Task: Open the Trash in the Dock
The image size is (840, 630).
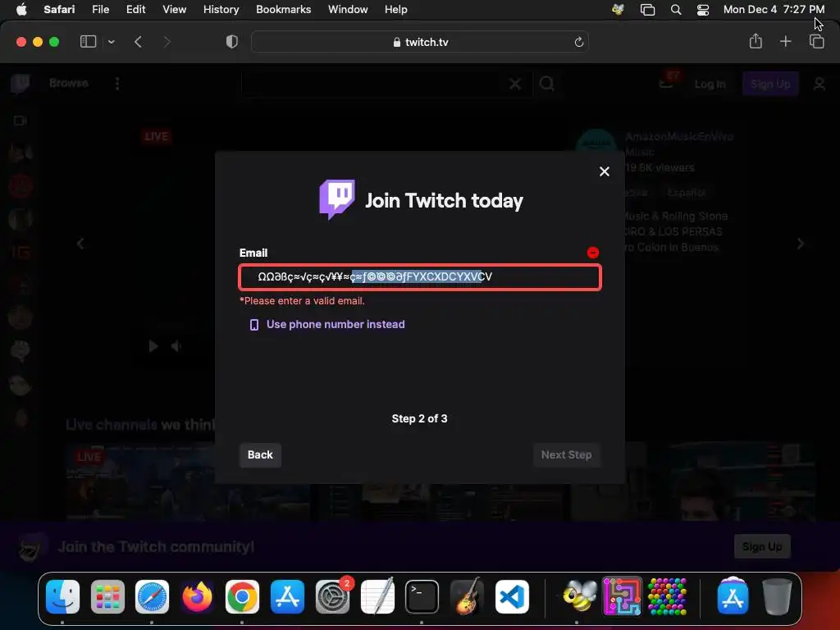Action: pyautogui.click(x=778, y=596)
